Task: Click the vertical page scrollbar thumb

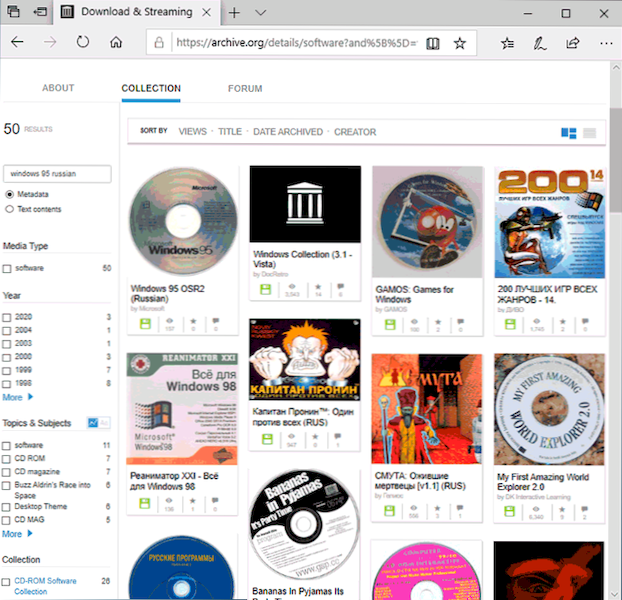Action: pos(616,160)
